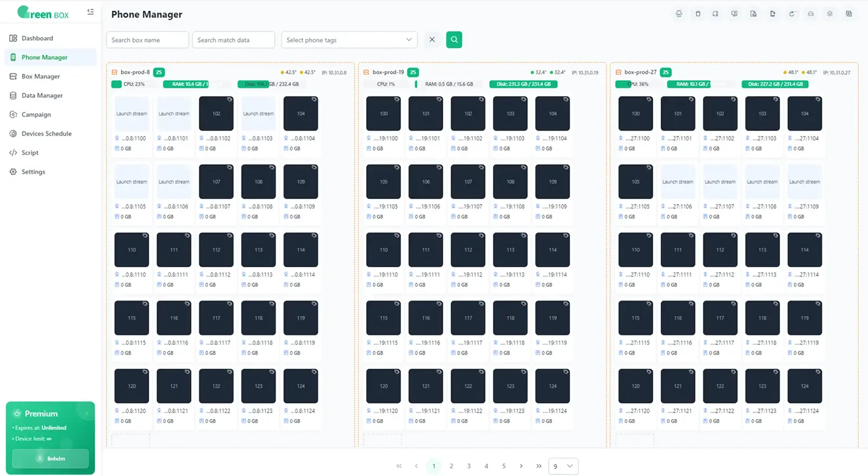Launch stream for phone ...0.8:1100
Image resolution: width=868 pixels, height=476 pixels.
point(132,114)
